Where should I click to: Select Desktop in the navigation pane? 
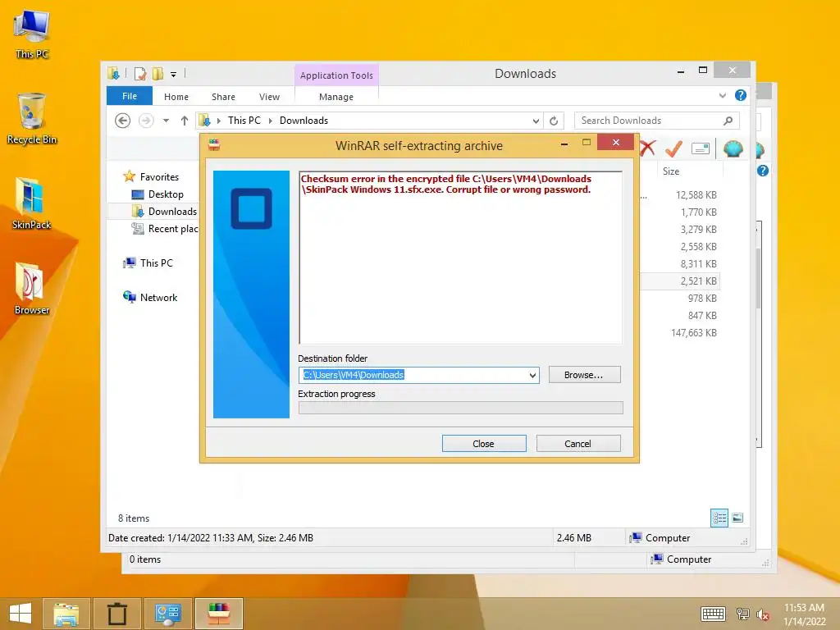(157, 194)
